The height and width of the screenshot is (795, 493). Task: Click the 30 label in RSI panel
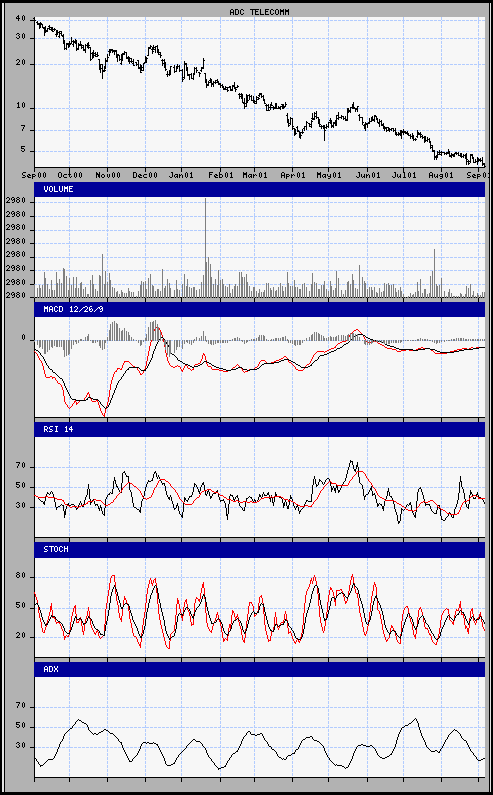pos(20,506)
